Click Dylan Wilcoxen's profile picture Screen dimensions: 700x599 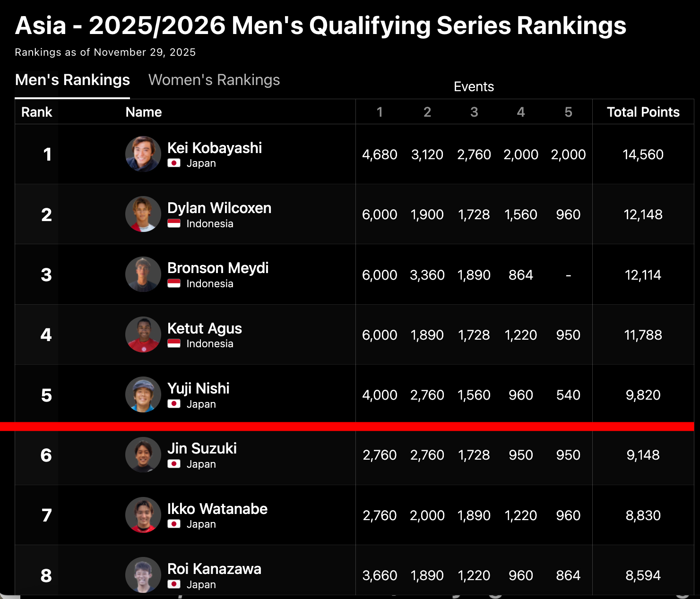tap(143, 214)
